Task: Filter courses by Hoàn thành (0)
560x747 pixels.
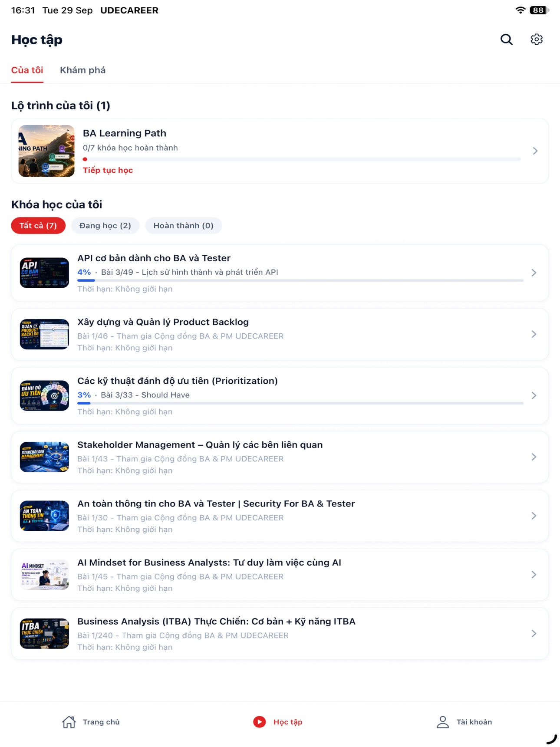Action: coord(183,226)
